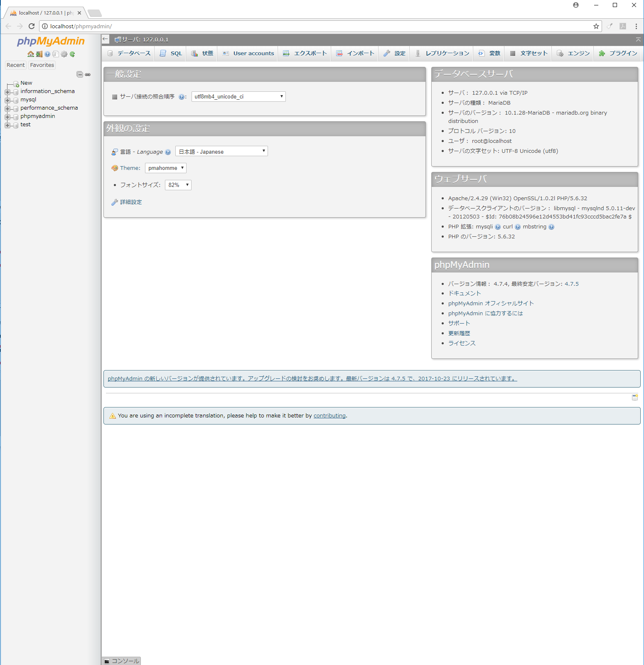644x665 pixels.
Task: Open the font size dropdown
Action: [x=178, y=185]
